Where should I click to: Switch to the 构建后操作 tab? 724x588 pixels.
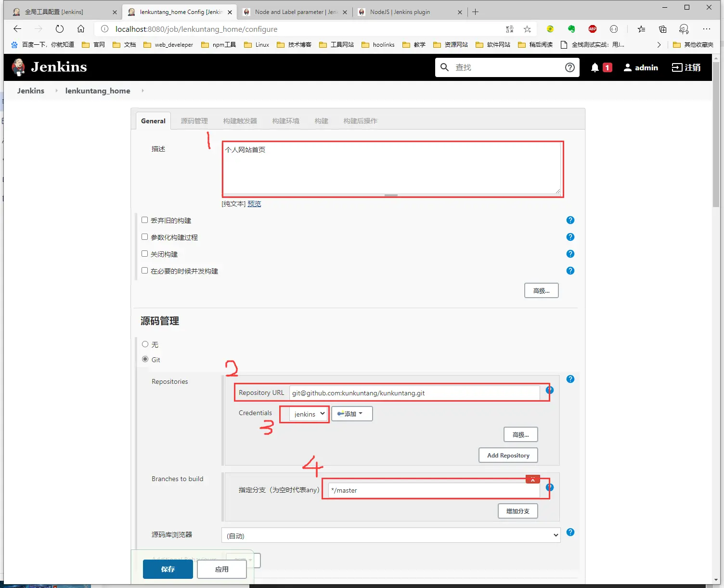[x=361, y=121]
